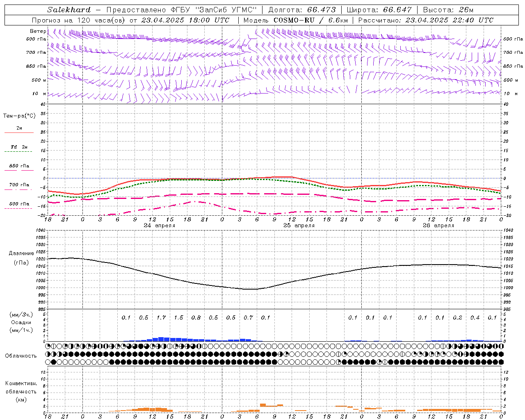Viewport: 525px width, 420px height.
Task: Click the '10 м' wind level label on the right
Action: [x=510, y=94]
